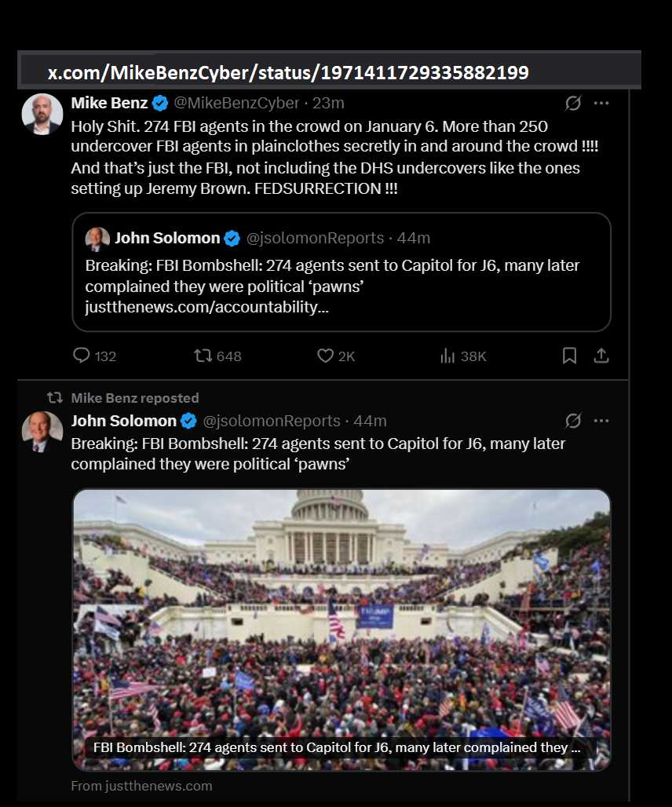Click the "Mike Benz reposted" label
672x807 pixels.
click(x=134, y=398)
